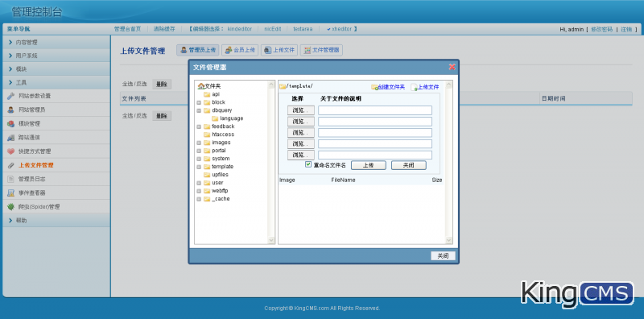
Task: Select the checked xheditor editor option
Action: (x=339, y=29)
